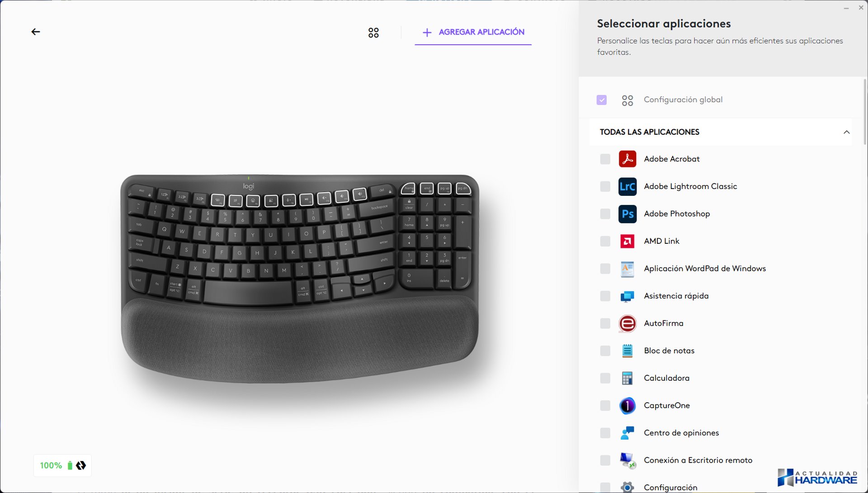Click the CaptureOne app icon
868x493 pixels.
[627, 406]
